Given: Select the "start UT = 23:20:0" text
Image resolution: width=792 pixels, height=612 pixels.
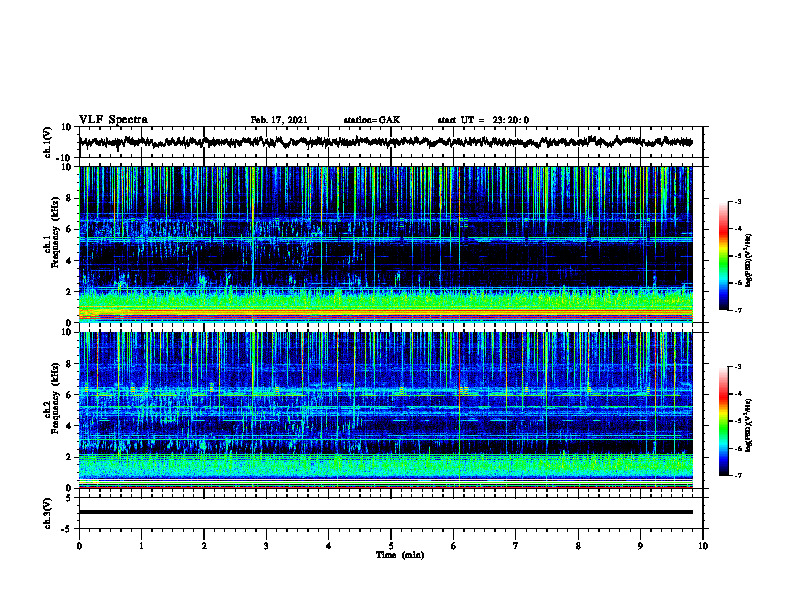Looking at the screenshot, I should 483,120.
